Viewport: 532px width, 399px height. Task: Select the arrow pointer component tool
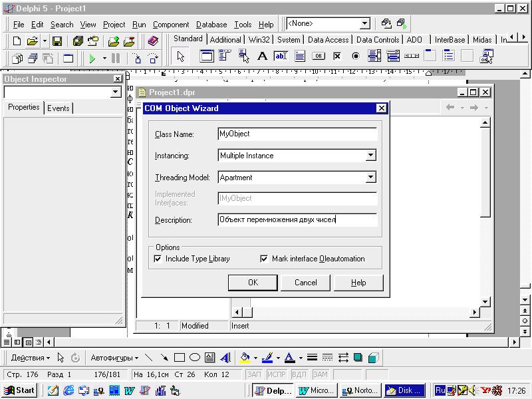point(180,57)
